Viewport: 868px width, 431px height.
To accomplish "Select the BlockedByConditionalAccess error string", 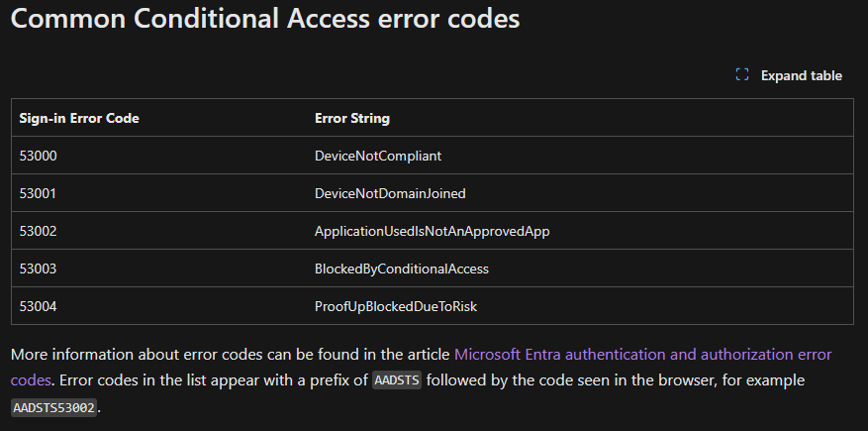I will (x=402, y=269).
